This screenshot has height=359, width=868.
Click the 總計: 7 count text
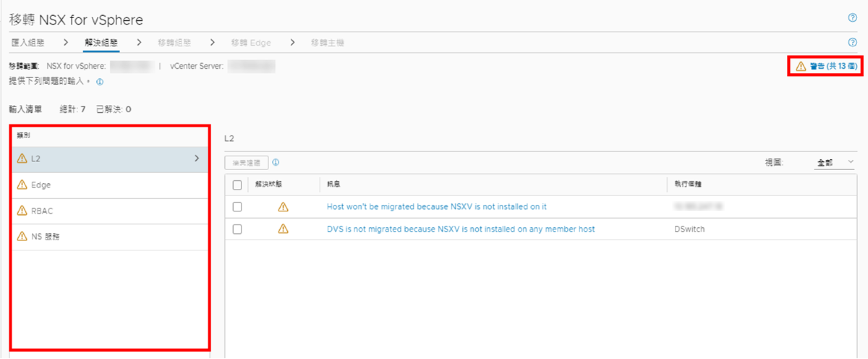click(x=72, y=109)
